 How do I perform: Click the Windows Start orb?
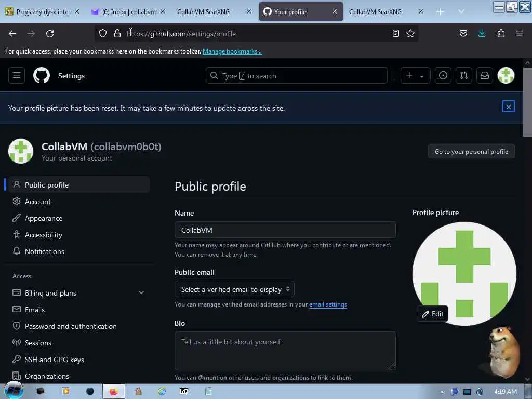pyautogui.click(x=14, y=391)
